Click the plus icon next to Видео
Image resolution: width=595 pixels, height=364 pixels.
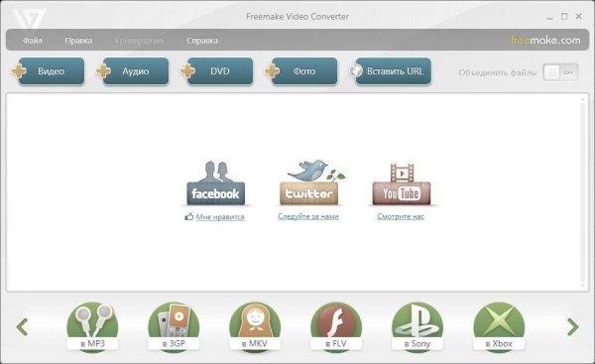(19, 71)
